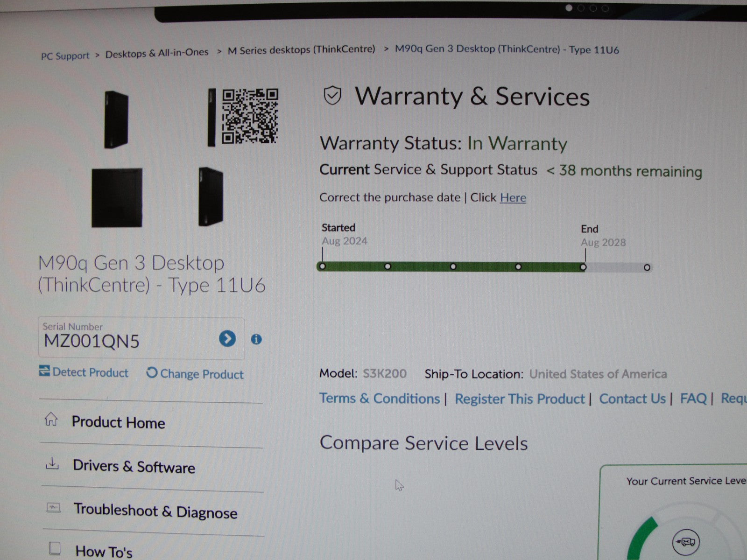
Task: Click the blue serial number submit arrow
Action: click(227, 338)
